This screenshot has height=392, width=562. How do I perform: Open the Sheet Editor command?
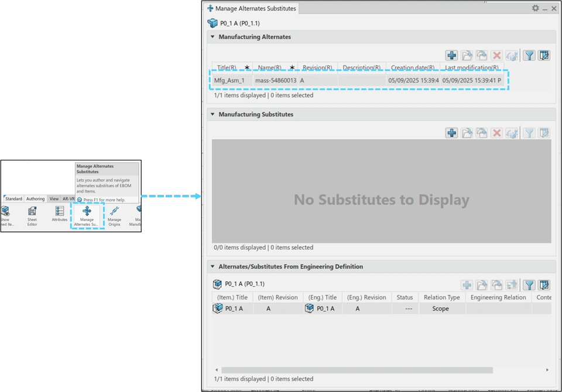coord(32,216)
